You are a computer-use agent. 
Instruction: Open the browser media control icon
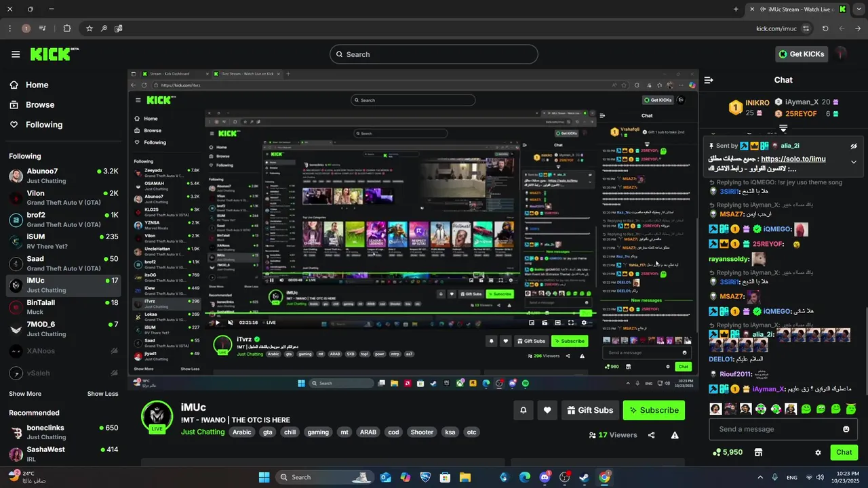43,28
